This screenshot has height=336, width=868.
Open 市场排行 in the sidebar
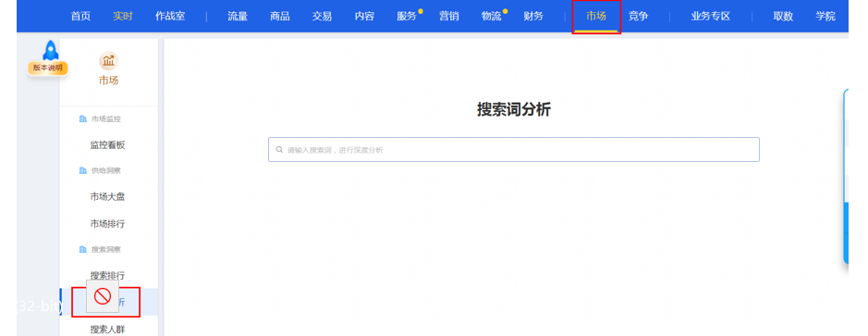(x=107, y=224)
